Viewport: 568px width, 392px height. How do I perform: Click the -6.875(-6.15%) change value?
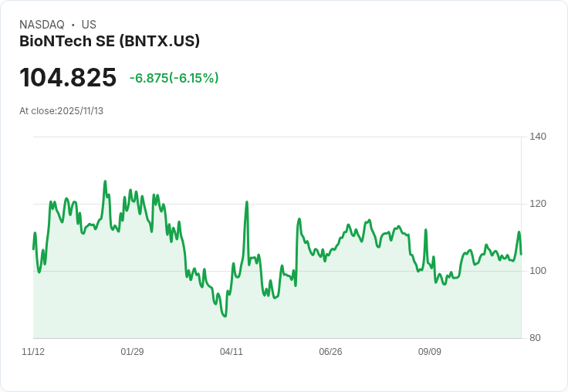174,78
